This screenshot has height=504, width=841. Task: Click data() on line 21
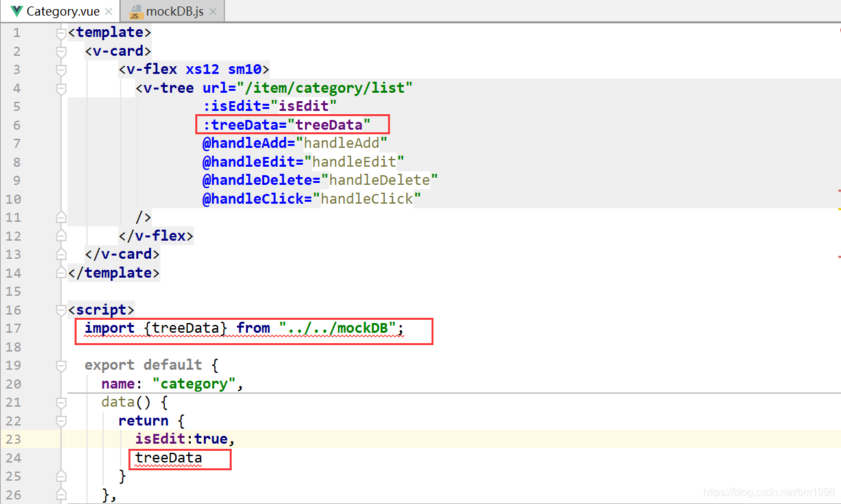(x=127, y=402)
